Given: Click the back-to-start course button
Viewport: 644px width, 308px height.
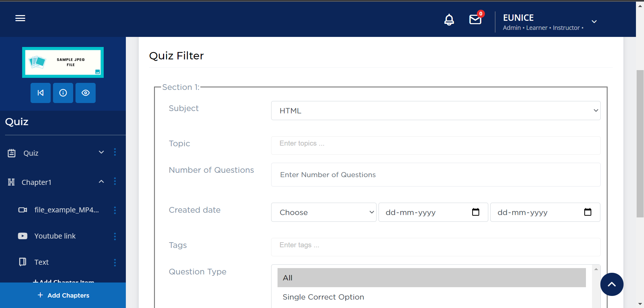Looking at the screenshot, I should [41, 93].
